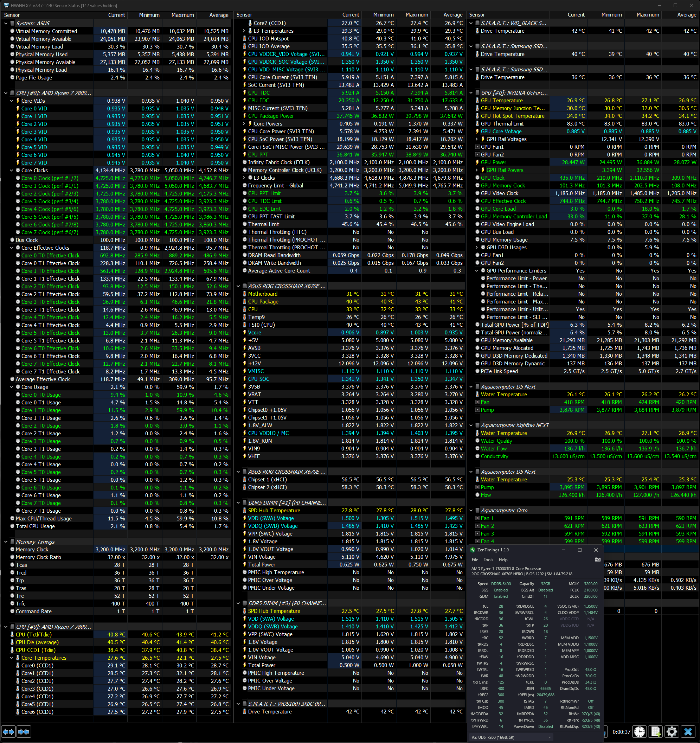The width and height of the screenshot is (700, 743).
Task: Select the Water Flow sensor row
Action: [x=494, y=448]
